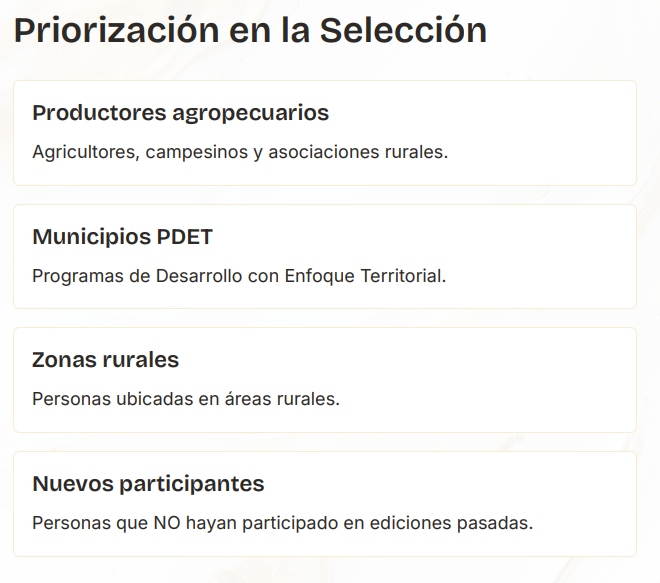Click the capitalized word "NO" in last card
The height and width of the screenshot is (583, 660).
click(165, 523)
